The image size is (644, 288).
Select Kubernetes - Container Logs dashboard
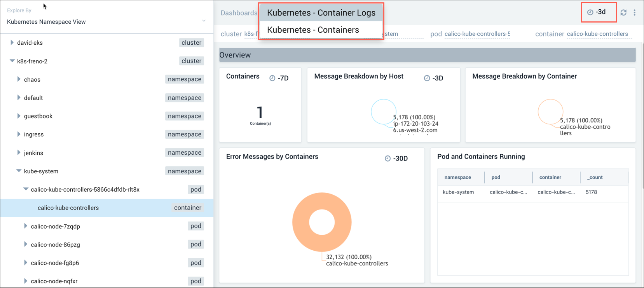pyautogui.click(x=321, y=13)
